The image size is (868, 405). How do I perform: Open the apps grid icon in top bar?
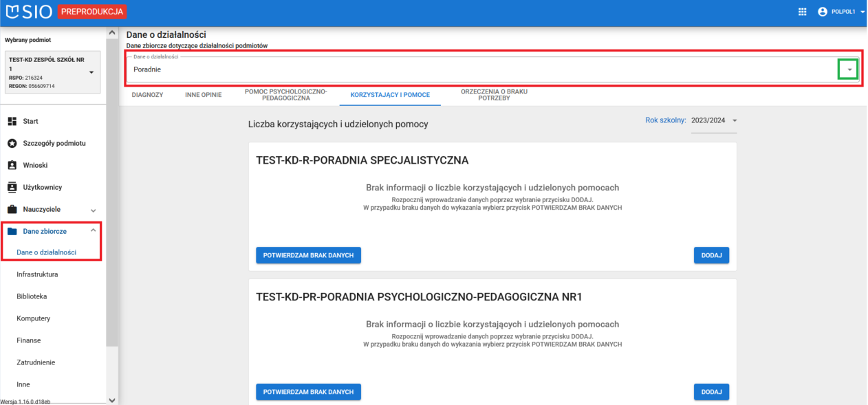[802, 11]
